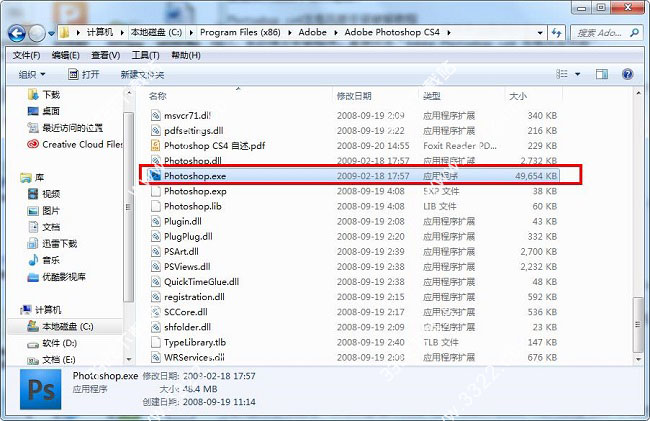Screen dimensions: 650x421
Task: Open the 查看(V) menu
Action: coord(106,55)
